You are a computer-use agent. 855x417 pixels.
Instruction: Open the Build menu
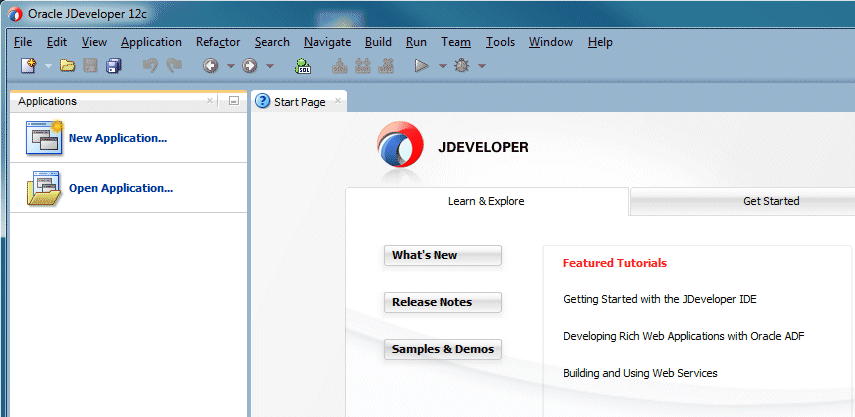[x=378, y=42]
